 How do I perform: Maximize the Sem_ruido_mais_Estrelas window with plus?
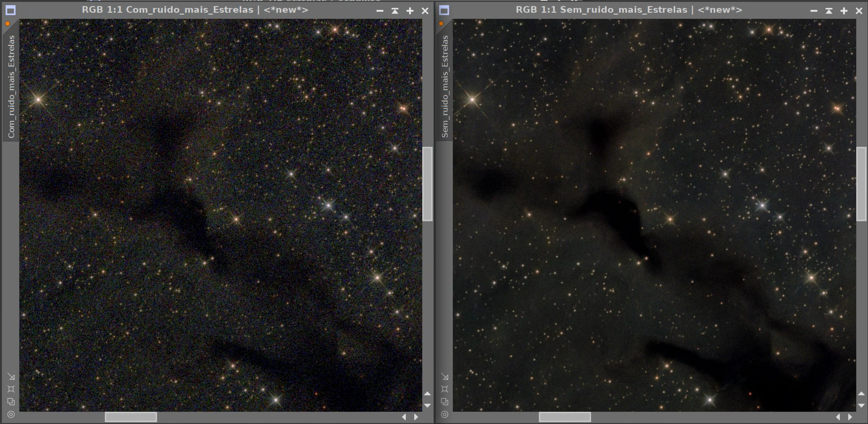point(844,10)
